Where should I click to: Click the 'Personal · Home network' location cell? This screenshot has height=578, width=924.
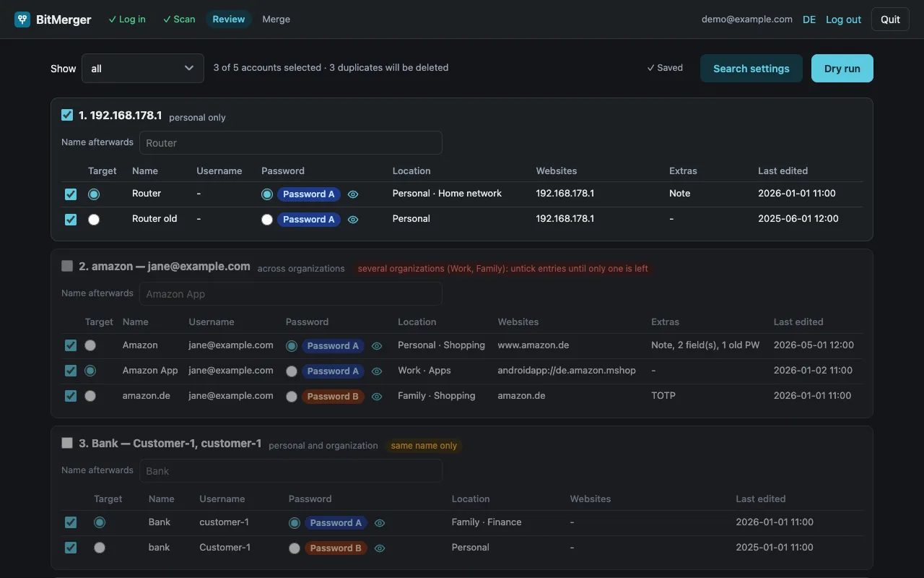(447, 194)
